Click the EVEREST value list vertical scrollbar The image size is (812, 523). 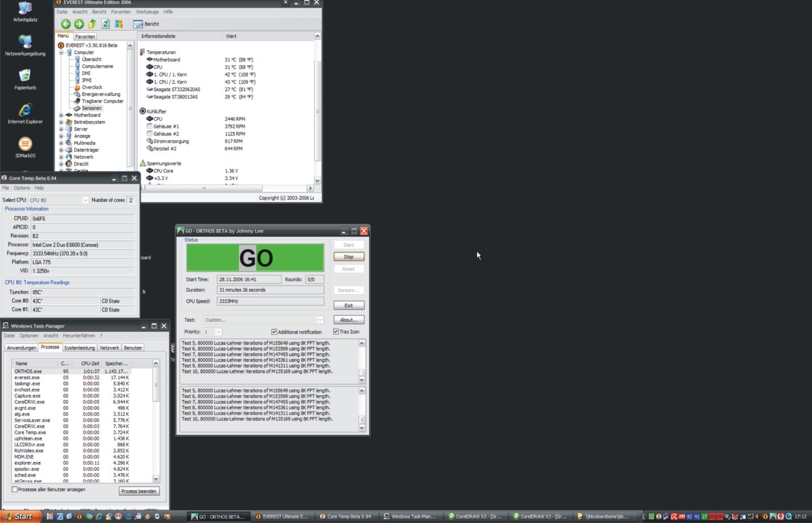[x=317, y=112]
